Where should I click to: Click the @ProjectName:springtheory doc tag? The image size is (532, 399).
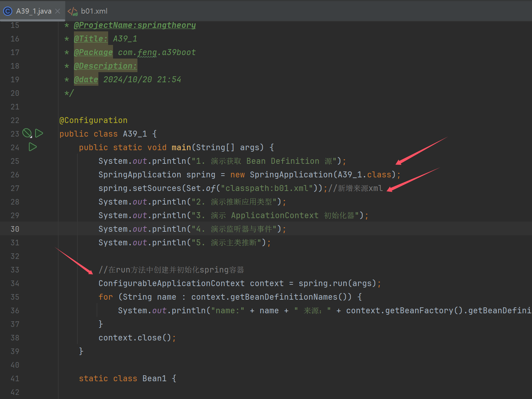(x=135, y=25)
